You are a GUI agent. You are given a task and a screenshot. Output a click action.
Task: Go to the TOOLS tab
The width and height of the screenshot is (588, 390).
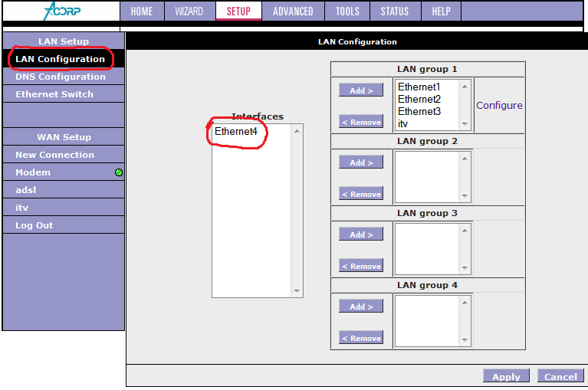(x=347, y=11)
